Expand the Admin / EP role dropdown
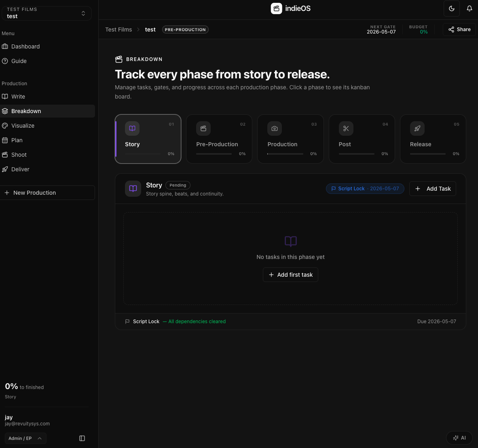This screenshot has width=478, height=448. tap(25, 438)
